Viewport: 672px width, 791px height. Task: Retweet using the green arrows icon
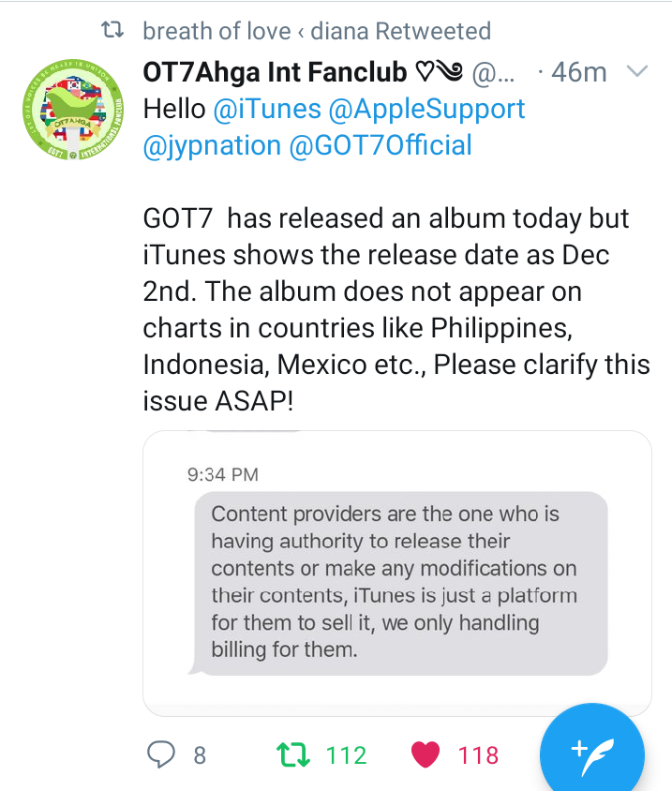(x=293, y=754)
